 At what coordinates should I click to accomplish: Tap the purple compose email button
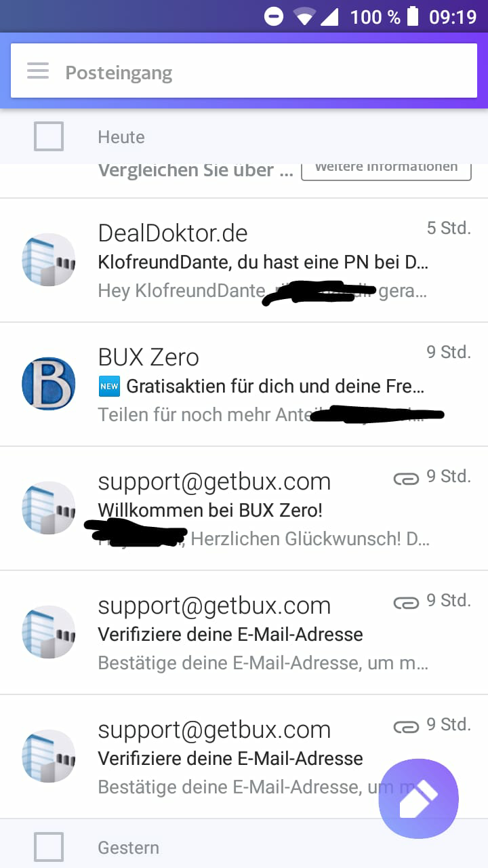pos(418,799)
